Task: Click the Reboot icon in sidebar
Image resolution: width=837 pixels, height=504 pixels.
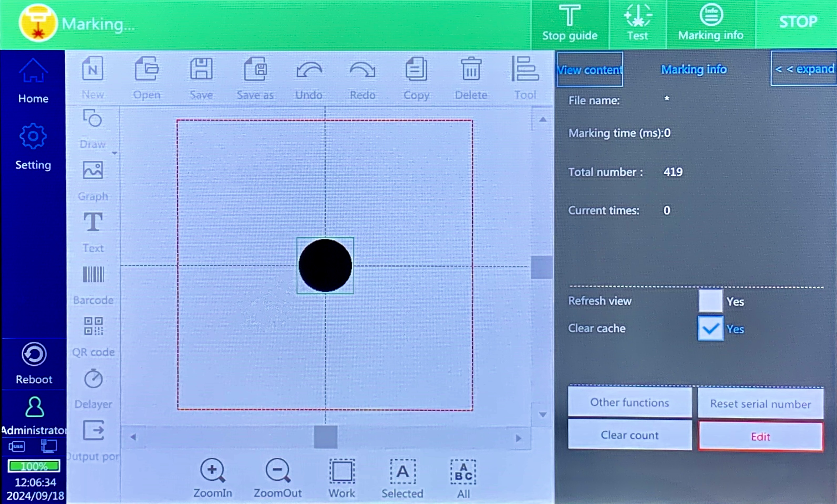Action: click(x=34, y=354)
